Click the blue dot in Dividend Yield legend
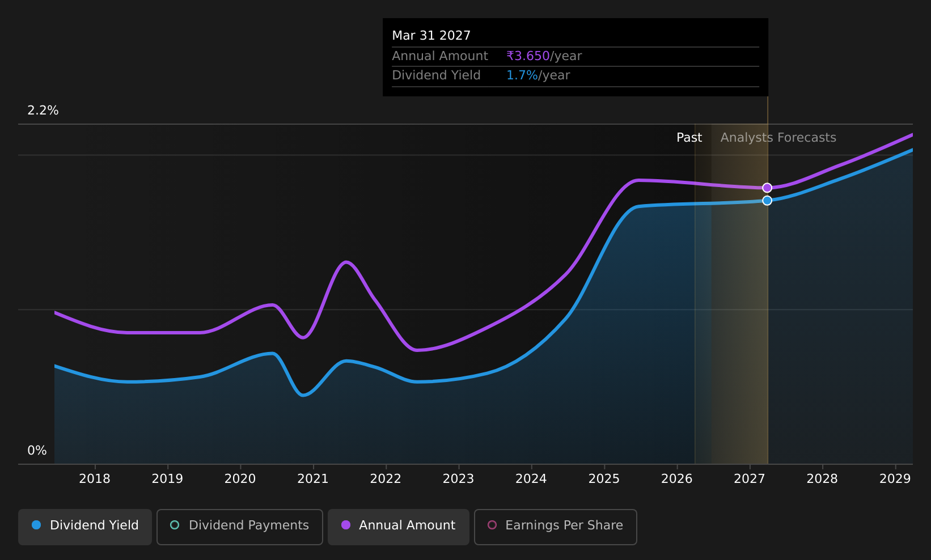931x560 pixels. pyautogui.click(x=36, y=525)
